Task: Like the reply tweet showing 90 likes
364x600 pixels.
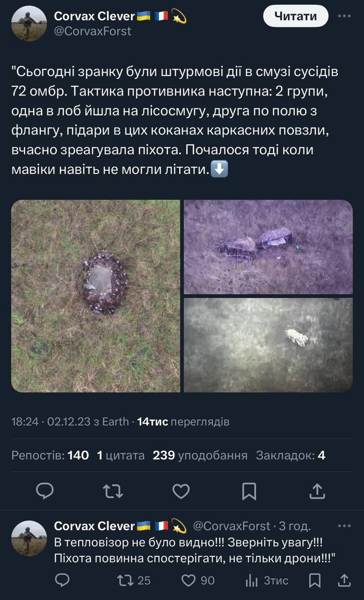Action: (198, 581)
